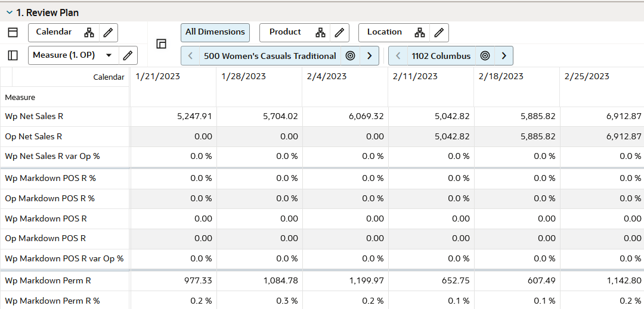The height and width of the screenshot is (309, 644).
Task: Toggle the row axis layout icon
Action: pos(13,55)
